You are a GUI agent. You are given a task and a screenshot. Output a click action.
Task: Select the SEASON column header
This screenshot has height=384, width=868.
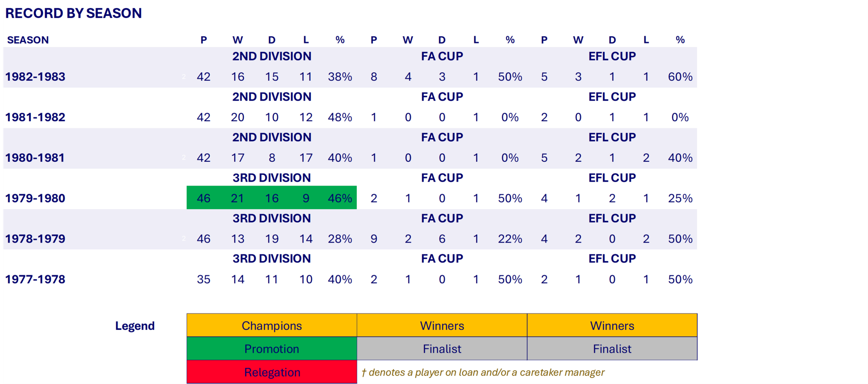coord(28,40)
